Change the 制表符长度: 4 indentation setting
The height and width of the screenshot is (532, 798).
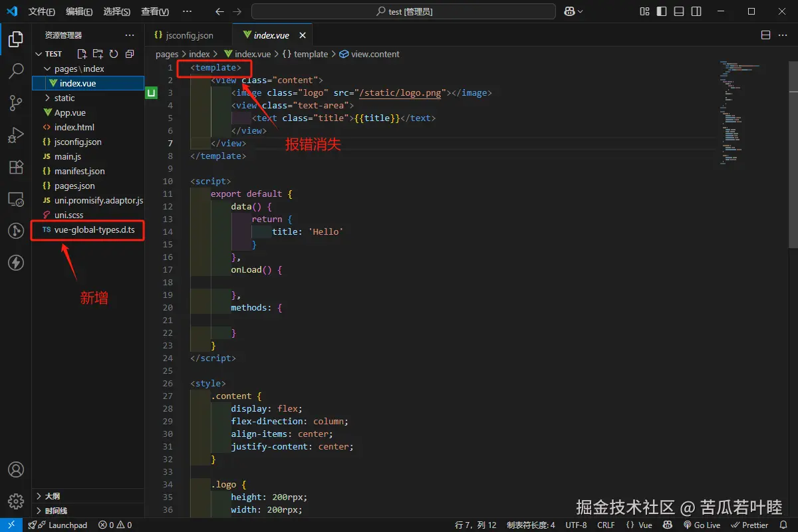coord(531,525)
